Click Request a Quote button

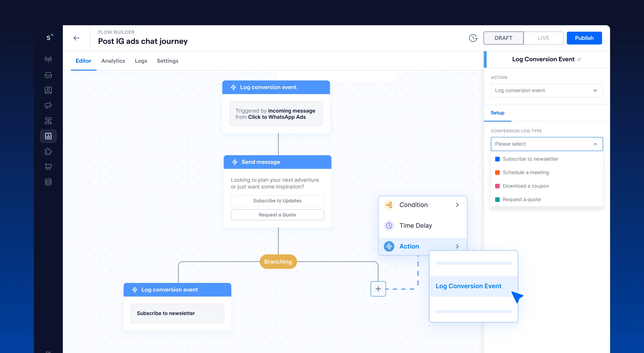tap(277, 215)
